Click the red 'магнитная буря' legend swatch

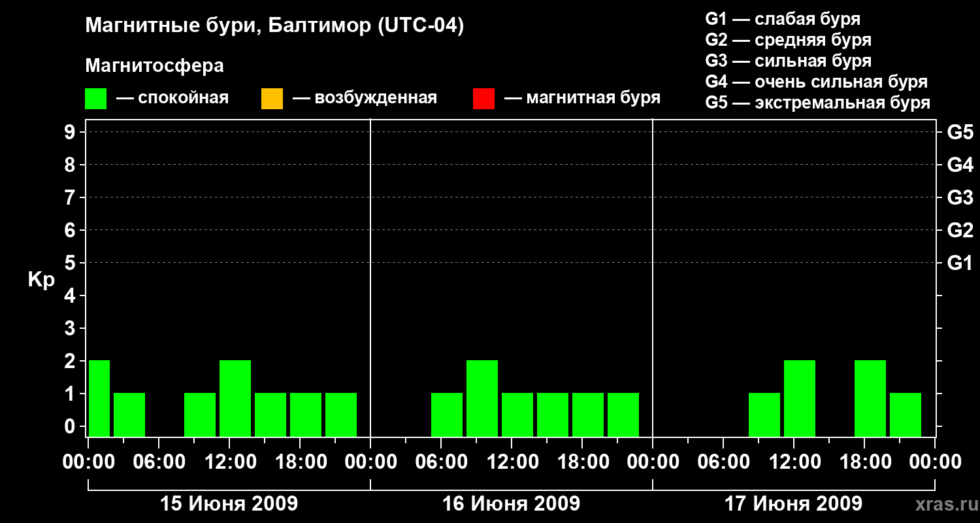click(x=483, y=99)
